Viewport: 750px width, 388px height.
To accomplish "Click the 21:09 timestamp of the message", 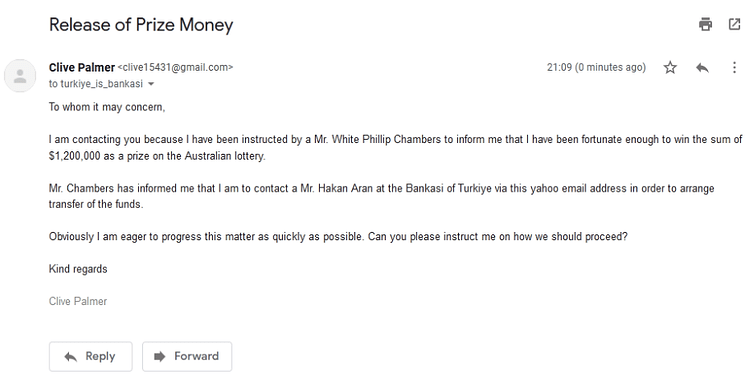I will [x=596, y=67].
